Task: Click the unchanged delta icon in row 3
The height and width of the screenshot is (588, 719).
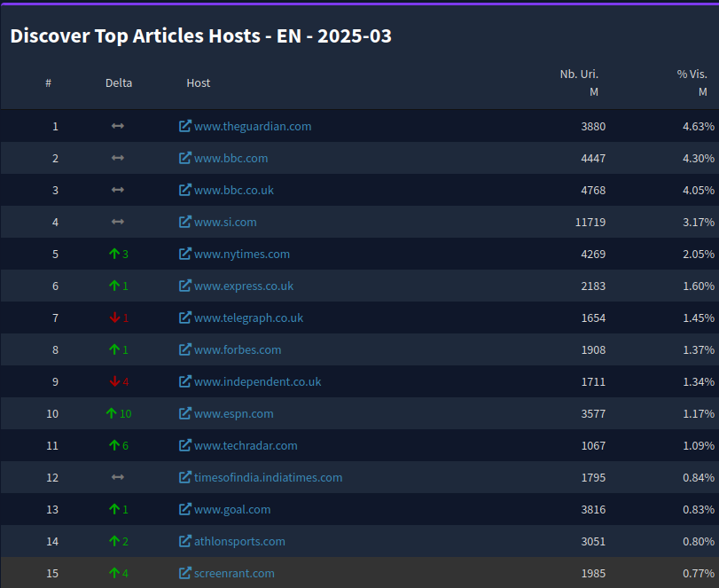Action: [118, 190]
